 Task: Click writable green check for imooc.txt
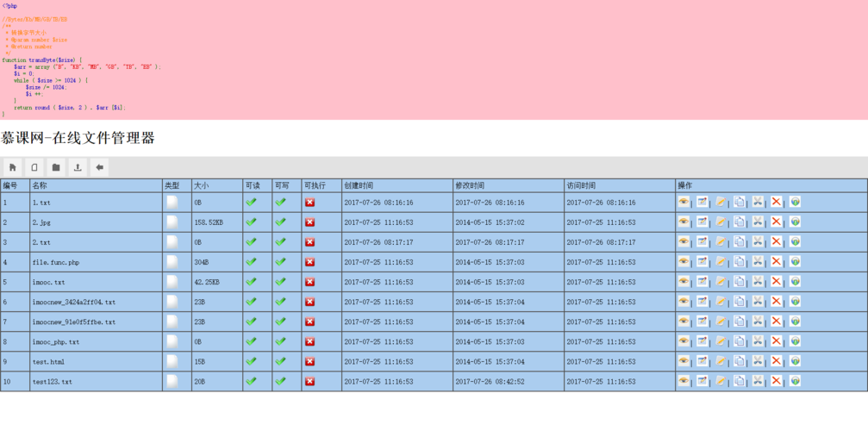[280, 282]
